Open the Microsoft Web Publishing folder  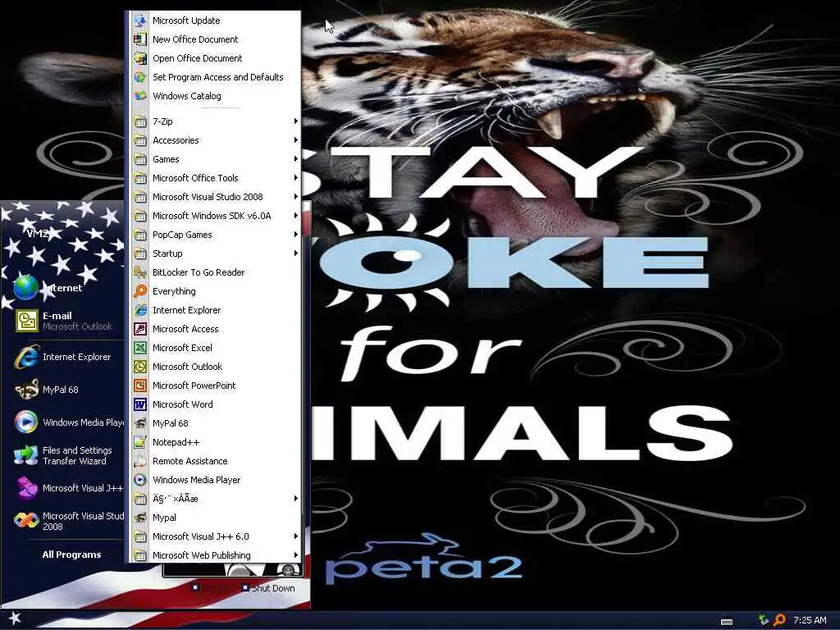tap(216, 555)
